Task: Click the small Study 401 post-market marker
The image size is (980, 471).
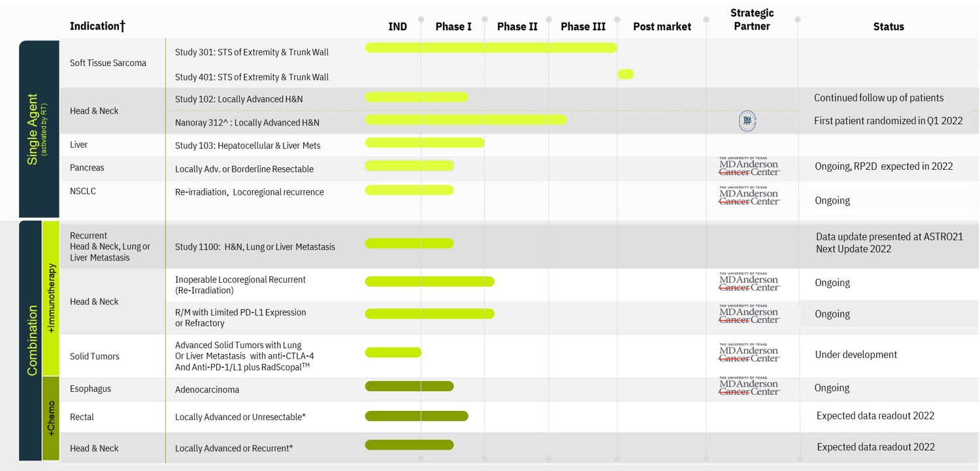Action: (625, 74)
